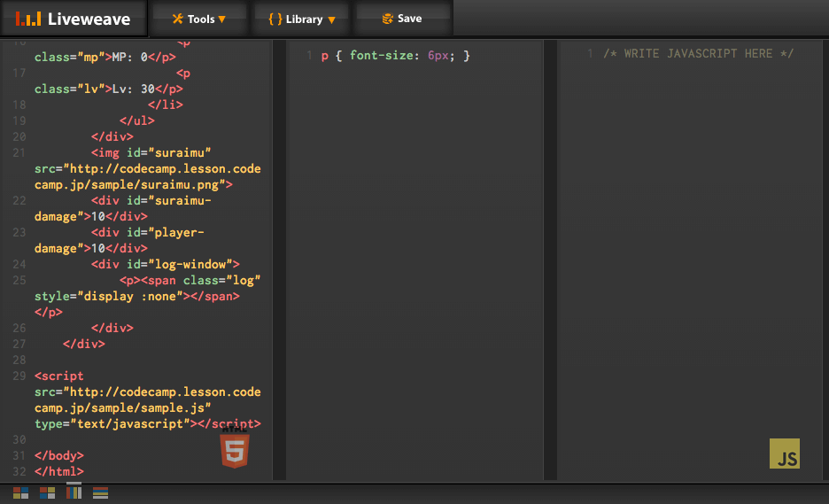Click the yellow JS badge icon

coord(785,454)
